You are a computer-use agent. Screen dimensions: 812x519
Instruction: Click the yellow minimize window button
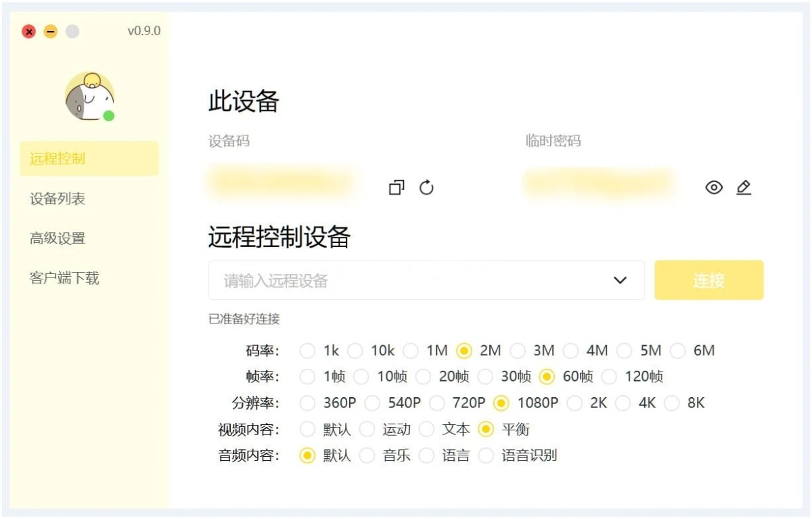(x=51, y=32)
